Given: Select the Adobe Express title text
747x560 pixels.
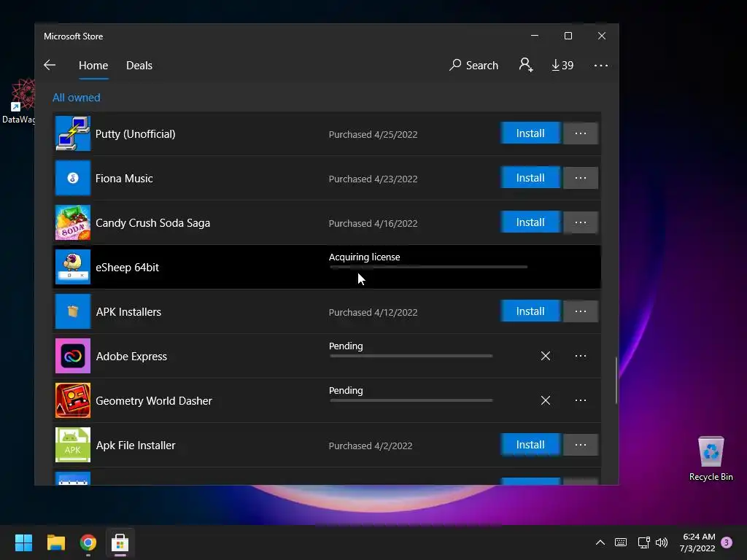Looking at the screenshot, I should click(x=131, y=357).
